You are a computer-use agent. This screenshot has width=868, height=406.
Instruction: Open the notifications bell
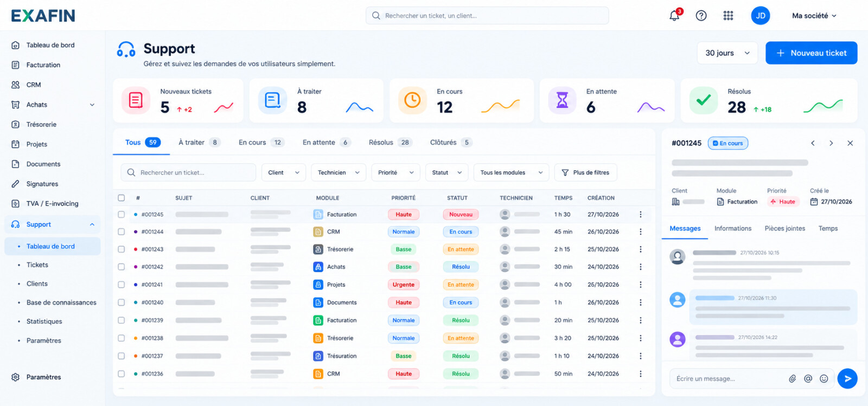click(674, 16)
